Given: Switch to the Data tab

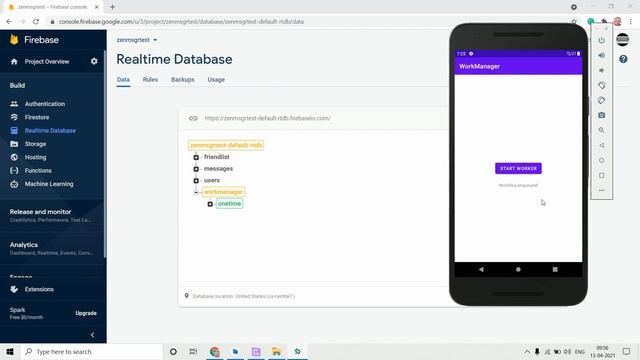Looking at the screenshot, I should 123,80.
